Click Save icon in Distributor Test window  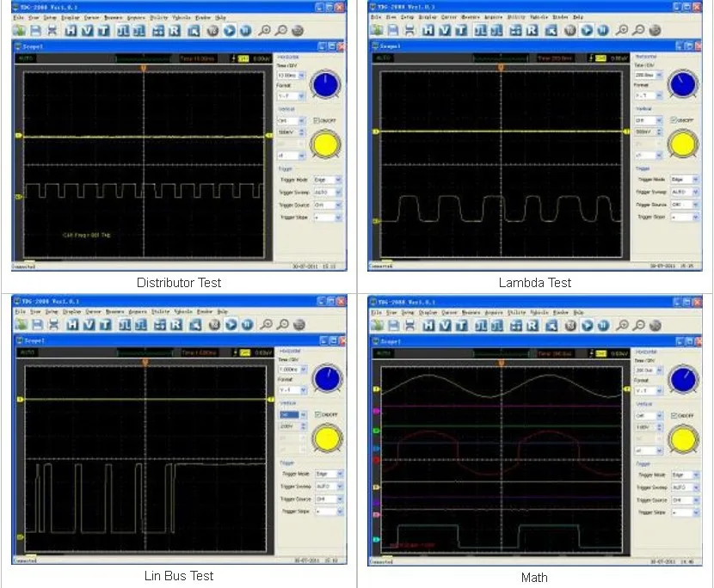[x=35, y=30]
